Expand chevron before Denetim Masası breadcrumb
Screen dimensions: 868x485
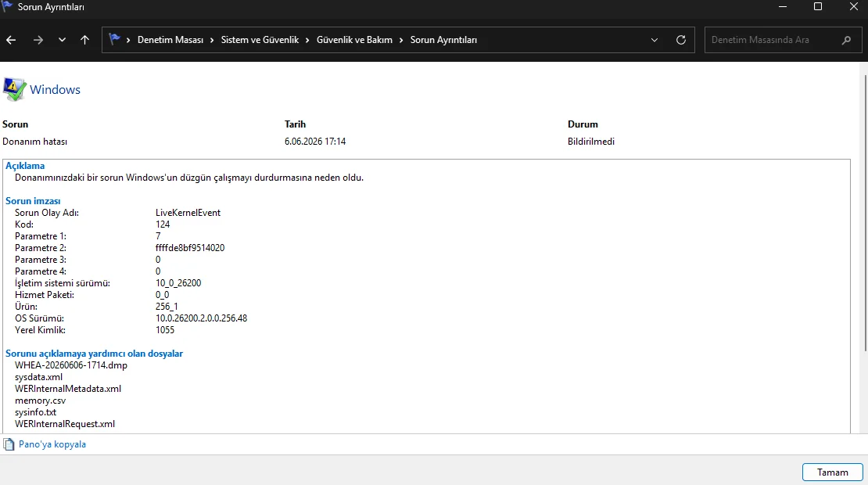tap(128, 40)
